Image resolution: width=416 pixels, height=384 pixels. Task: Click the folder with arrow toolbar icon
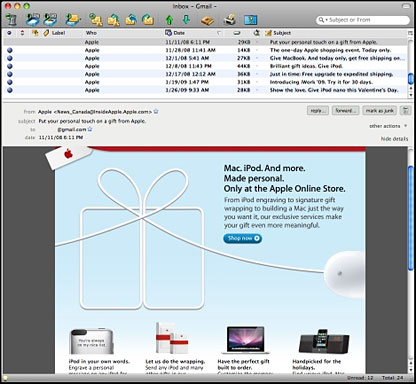click(x=73, y=20)
